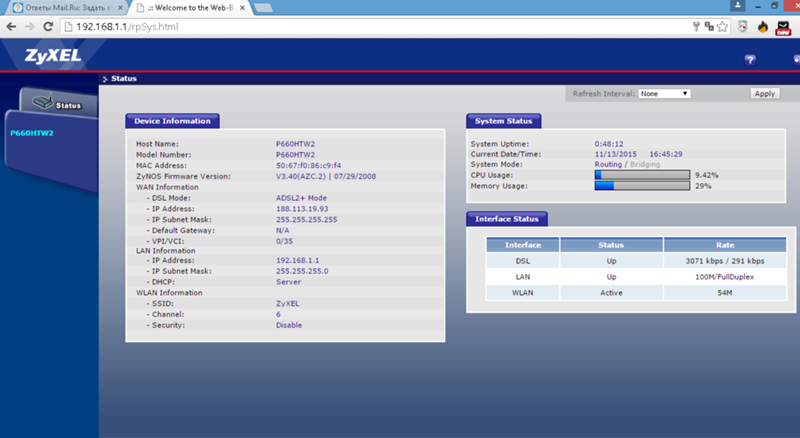800x438 pixels.
Task: Click the SSID ZyXEL value link
Action: pyautogui.click(x=288, y=303)
